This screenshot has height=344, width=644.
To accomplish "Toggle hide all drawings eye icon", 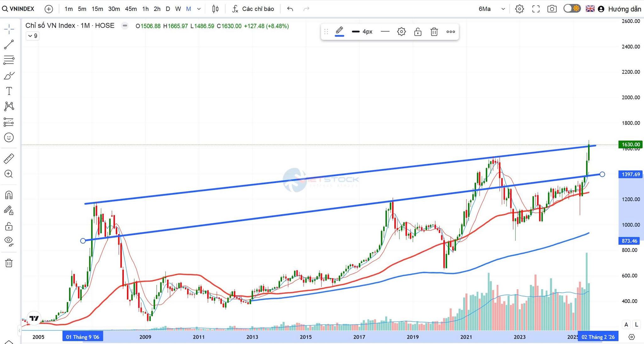I will 9,241.
